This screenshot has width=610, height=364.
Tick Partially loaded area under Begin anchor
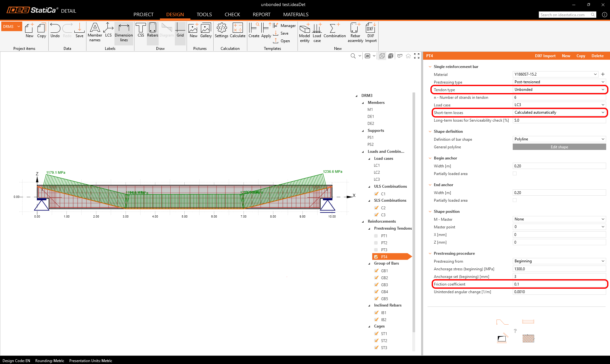point(515,174)
